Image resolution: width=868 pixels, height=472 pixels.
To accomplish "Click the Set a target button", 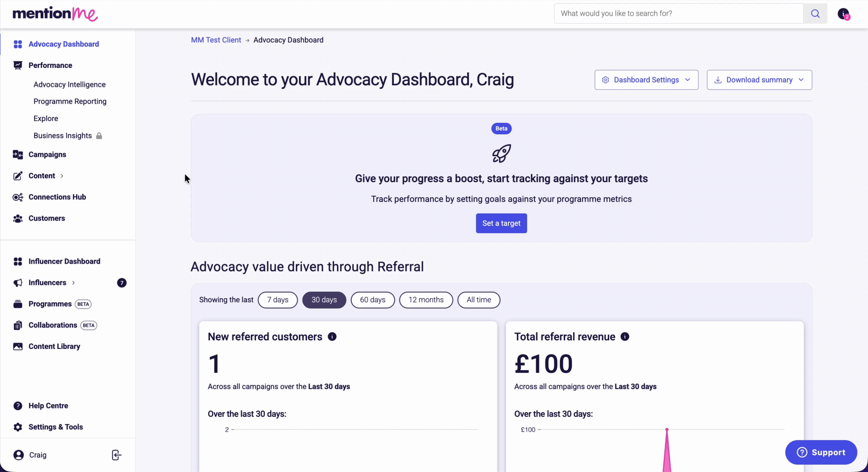I will 501,223.
